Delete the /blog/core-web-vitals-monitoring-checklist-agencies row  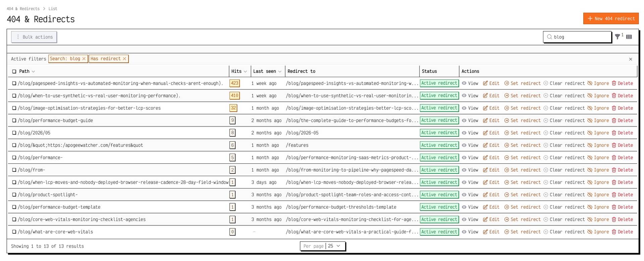(x=622, y=220)
